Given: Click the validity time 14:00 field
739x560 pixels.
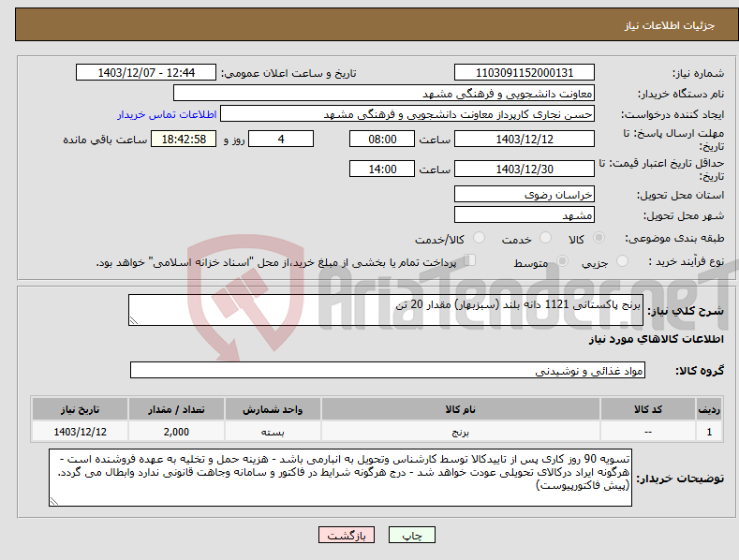Looking at the screenshot, I should point(382,169).
